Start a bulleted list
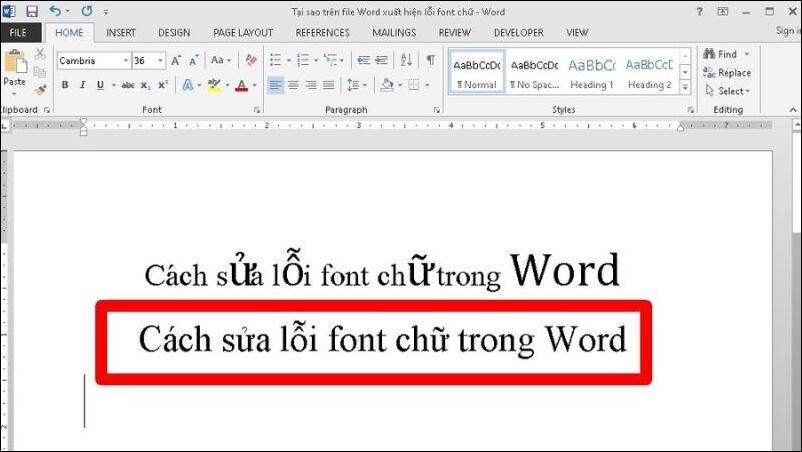The image size is (802, 452). tap(275, 60)
